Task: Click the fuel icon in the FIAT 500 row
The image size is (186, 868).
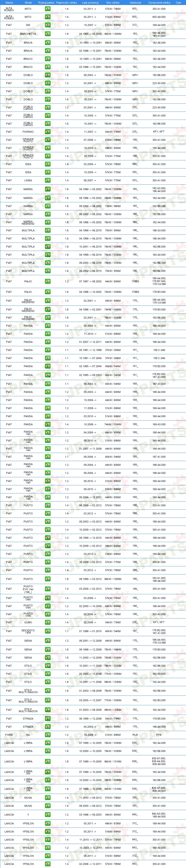Action: pyautogui.click(x=48, y=25)
